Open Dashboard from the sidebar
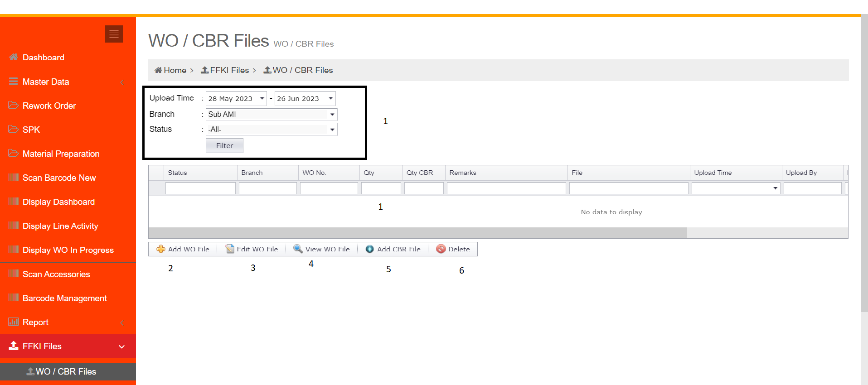 click(x=68, y=58)
